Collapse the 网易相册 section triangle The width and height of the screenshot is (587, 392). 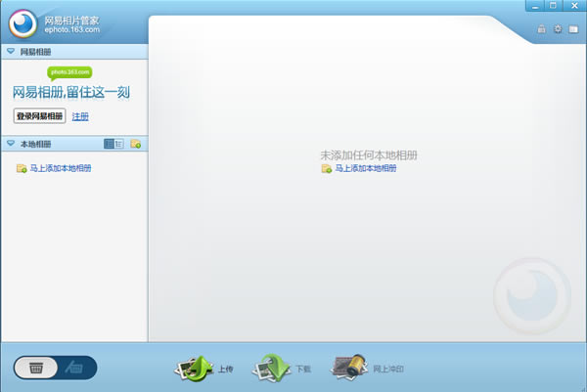(x=11, y=51)
